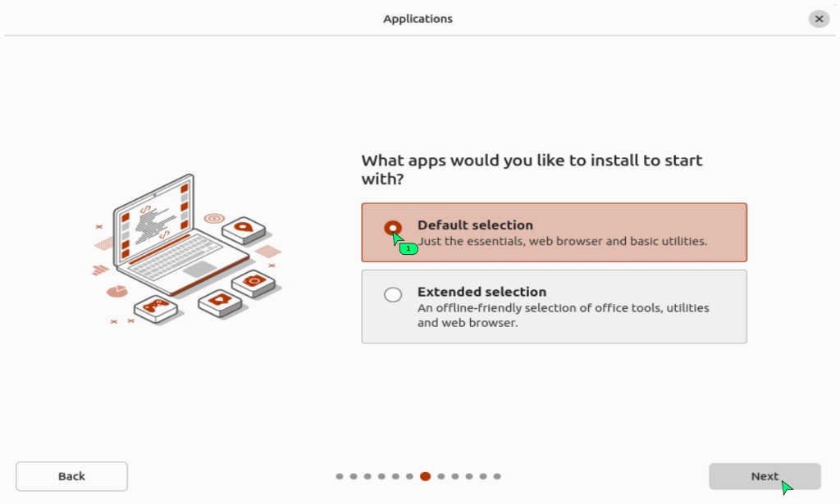Click the last page indicator dot
The image size is (840, 504).
coord(497,476)
